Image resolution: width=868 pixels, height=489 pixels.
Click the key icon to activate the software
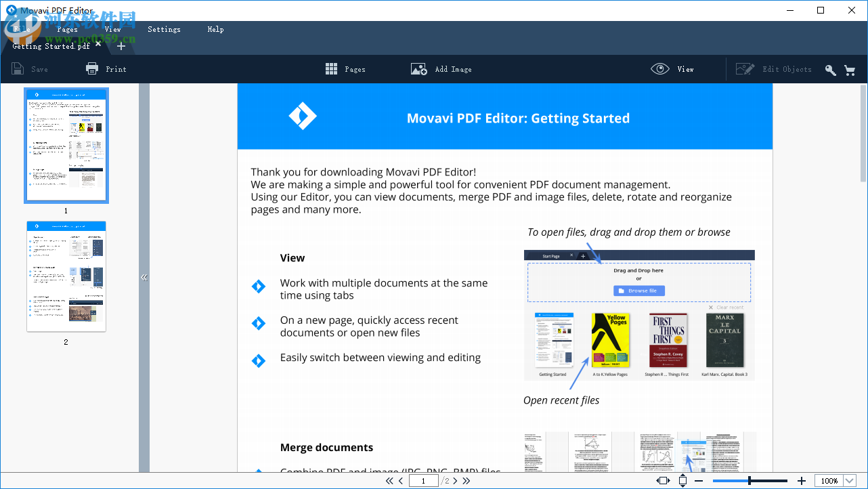(x=830, y=69)
